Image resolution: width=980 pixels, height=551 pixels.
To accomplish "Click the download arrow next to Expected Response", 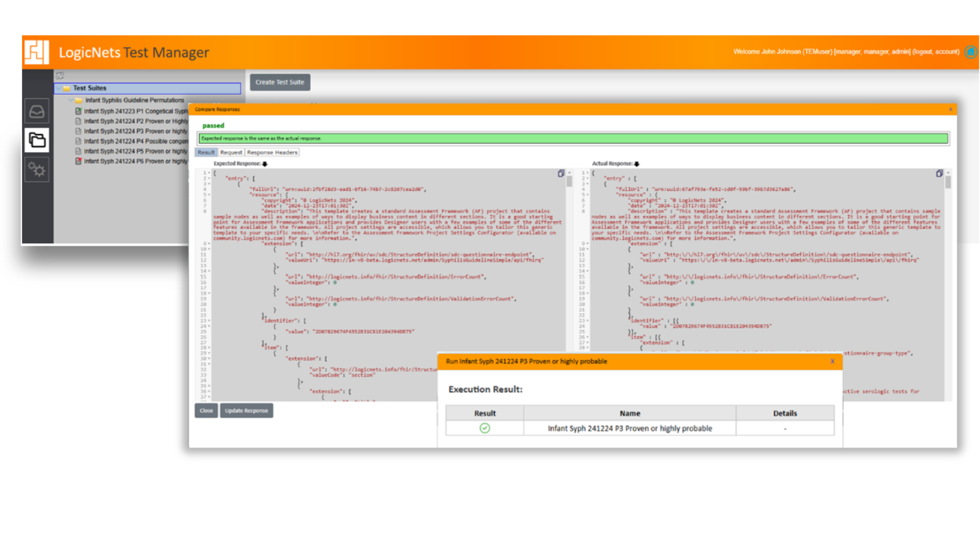I will point(264,164).
